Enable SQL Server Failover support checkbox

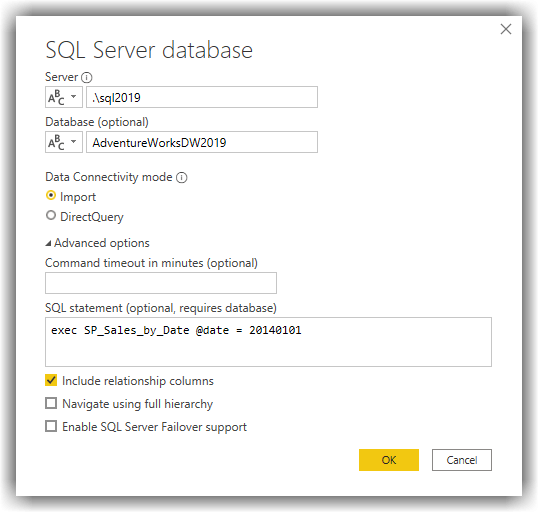[x=51, y=426]
